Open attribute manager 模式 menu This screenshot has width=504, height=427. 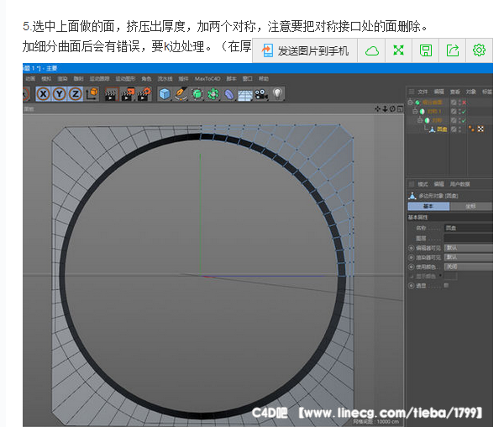[x=423, y=184]
